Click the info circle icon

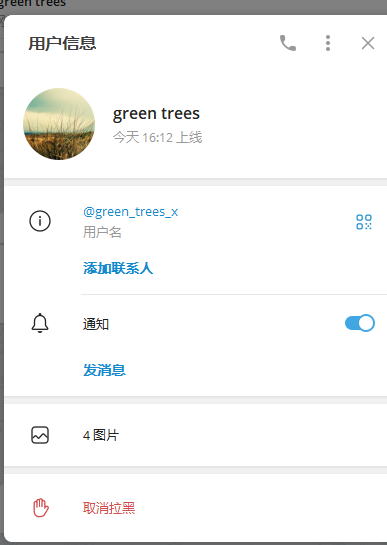pyautogui.click(x=40, y=221)
